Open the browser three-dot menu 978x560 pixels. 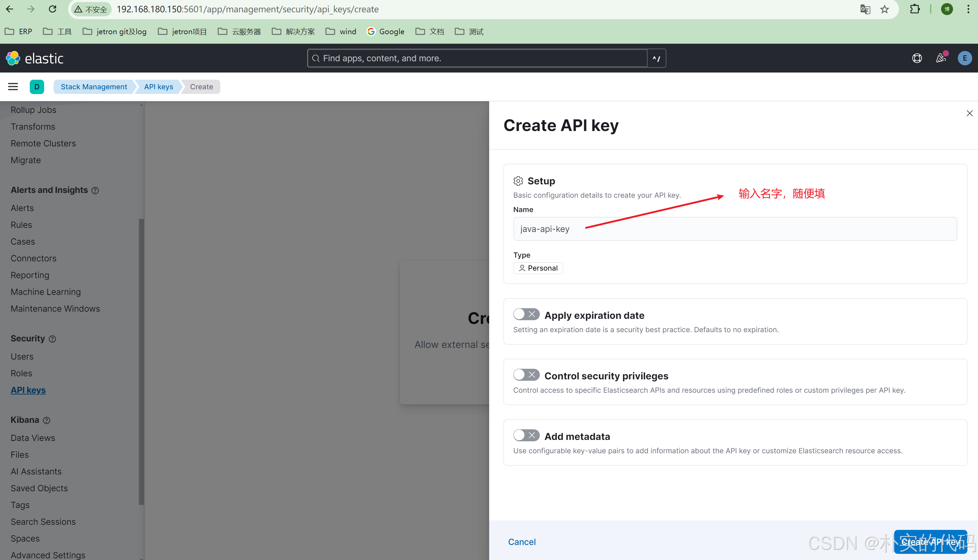click(x=968, y=9)
